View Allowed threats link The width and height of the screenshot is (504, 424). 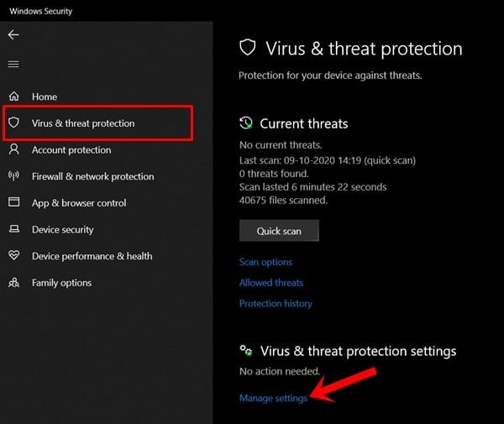coord(271,283)
